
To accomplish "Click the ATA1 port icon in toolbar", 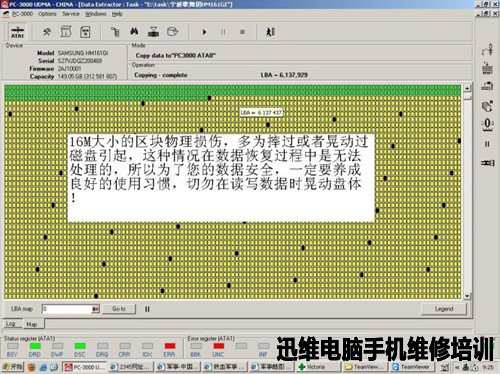I will [x=17, y=32].
